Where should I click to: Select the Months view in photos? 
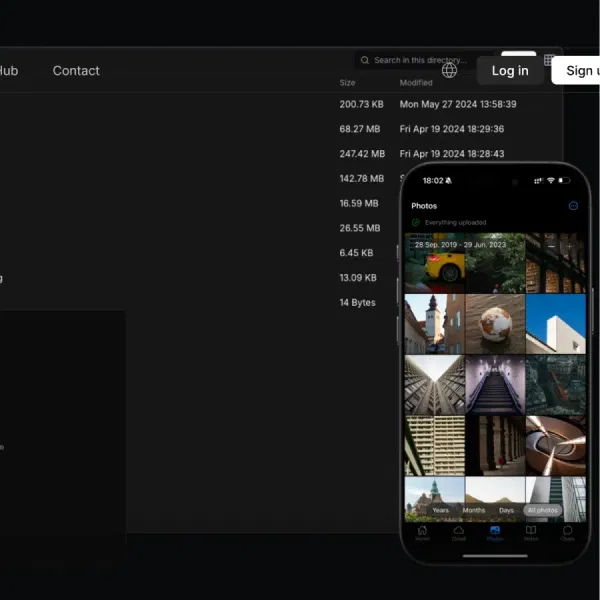point(474,510)
